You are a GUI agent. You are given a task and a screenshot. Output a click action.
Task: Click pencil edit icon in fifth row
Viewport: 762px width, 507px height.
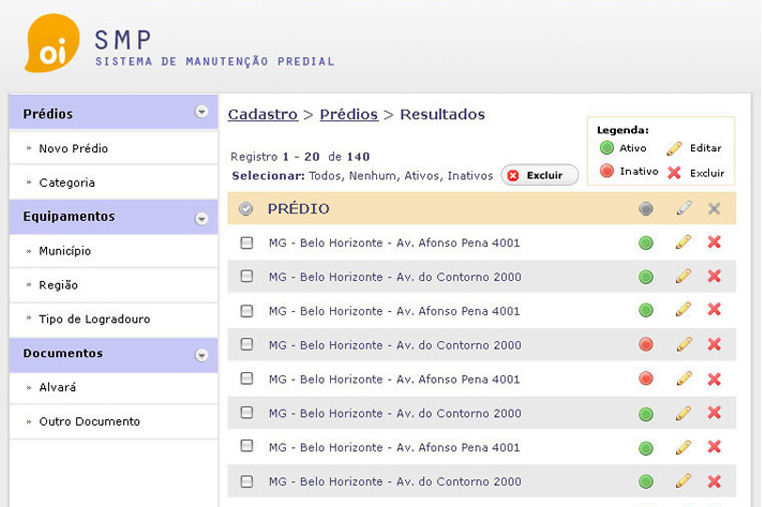click(684, 379)
